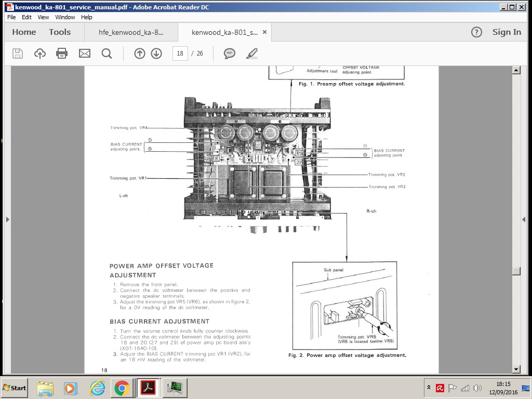The width and height of the screenshot is (532, 399).
Task: Send file by email envelope icon
Action: tap(85, 54)
